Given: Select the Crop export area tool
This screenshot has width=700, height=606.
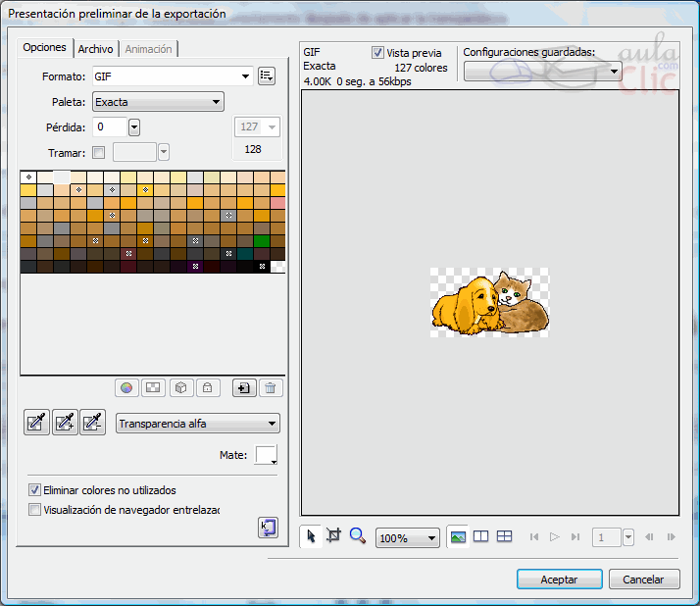Looking at the screenshot, I should click(x=333, y=536).
